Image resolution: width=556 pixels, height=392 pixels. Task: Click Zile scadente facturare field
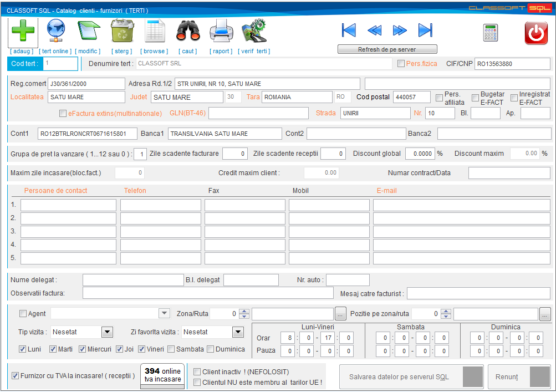[x=234, y=154]
